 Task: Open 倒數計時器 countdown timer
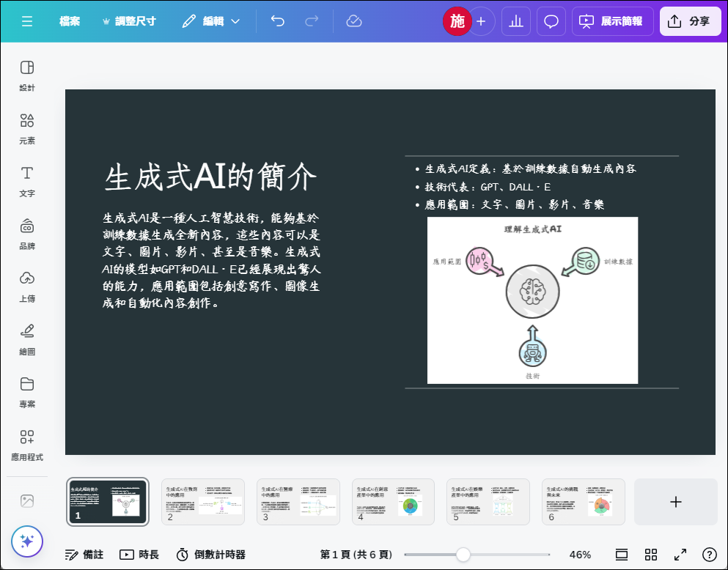tap(211, 555)
